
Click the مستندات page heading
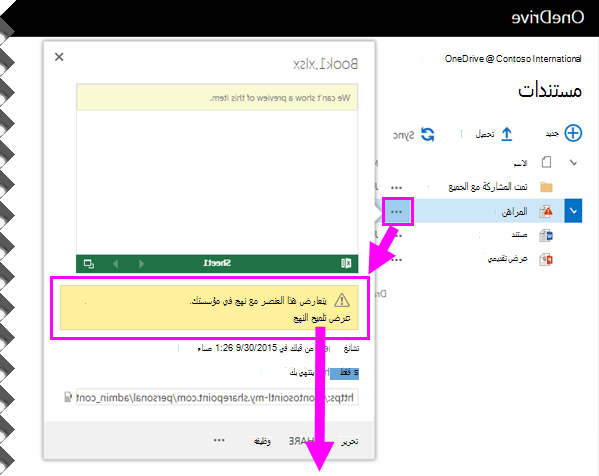[x=550, y=91]
